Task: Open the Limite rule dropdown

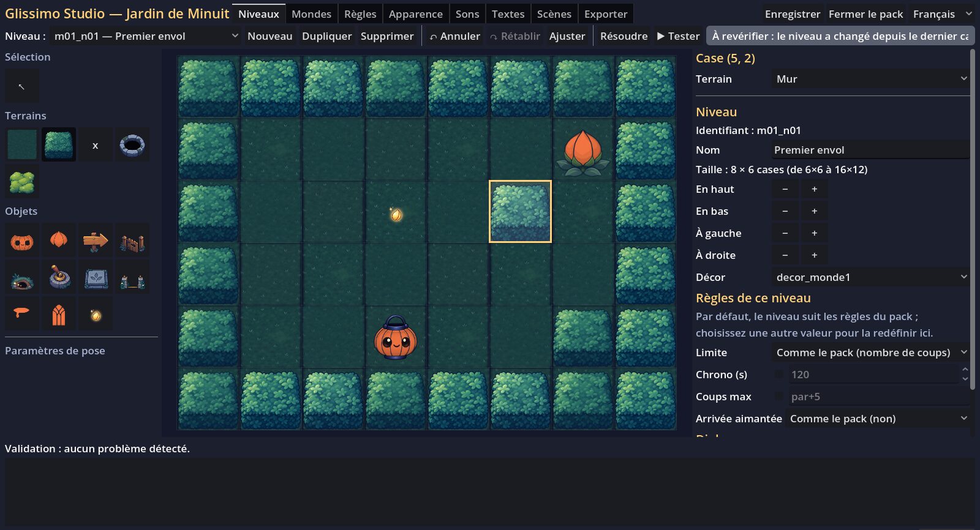Action: (871, 353)
